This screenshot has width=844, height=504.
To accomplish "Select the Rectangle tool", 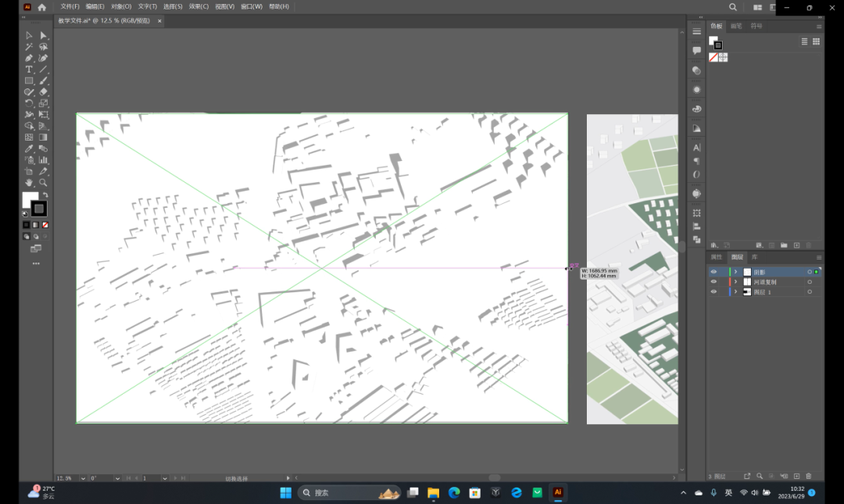I will pyautogui.click(x=29, y=80).
